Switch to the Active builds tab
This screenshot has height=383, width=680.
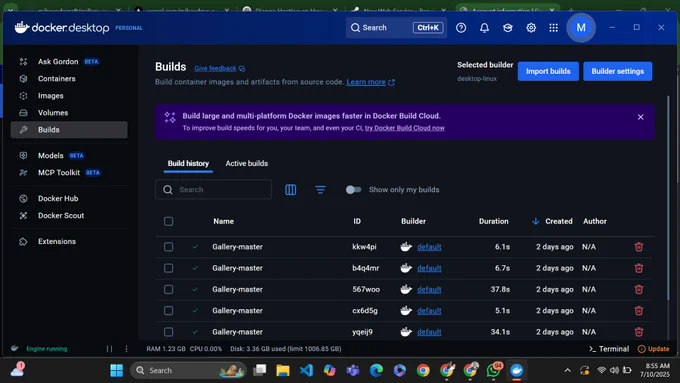tap(246, 164)
